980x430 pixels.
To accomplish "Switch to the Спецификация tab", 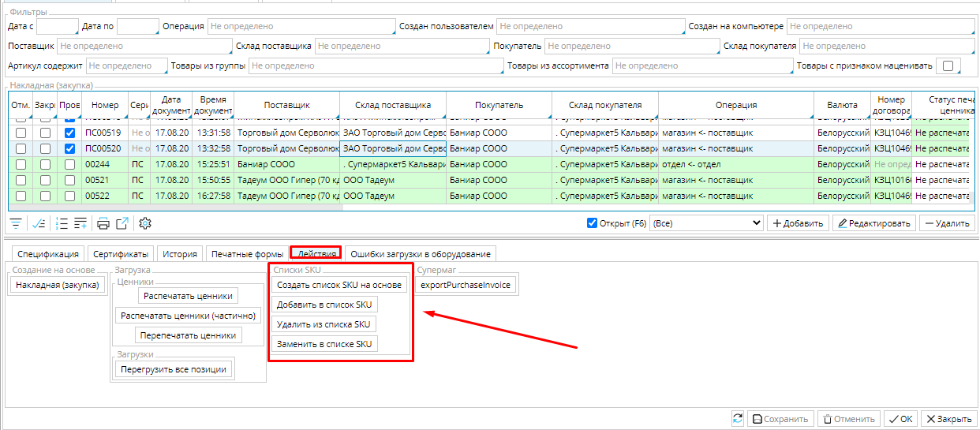I will [48, 254].
